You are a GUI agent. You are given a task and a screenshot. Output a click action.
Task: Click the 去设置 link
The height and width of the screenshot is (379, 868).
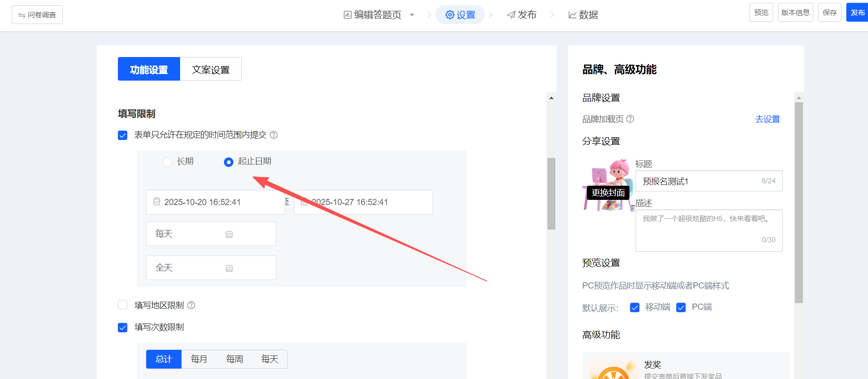(767, 119)
